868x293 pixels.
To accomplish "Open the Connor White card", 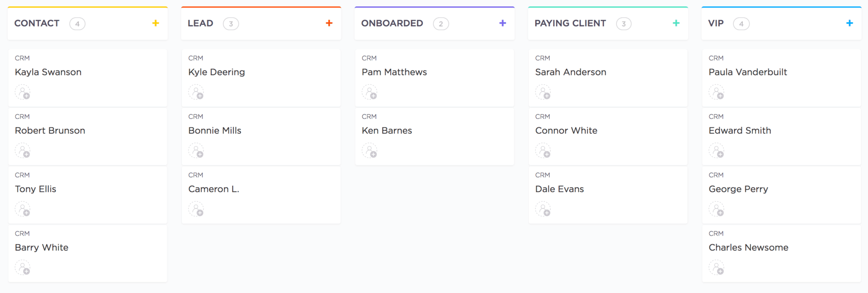I will tap(566, 130).
